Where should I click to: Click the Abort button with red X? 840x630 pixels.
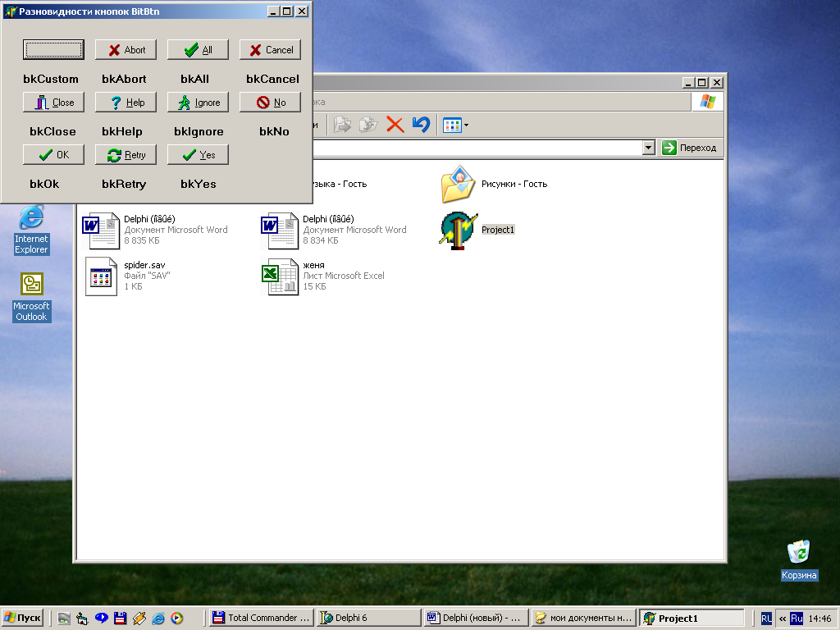pos(126,50)
